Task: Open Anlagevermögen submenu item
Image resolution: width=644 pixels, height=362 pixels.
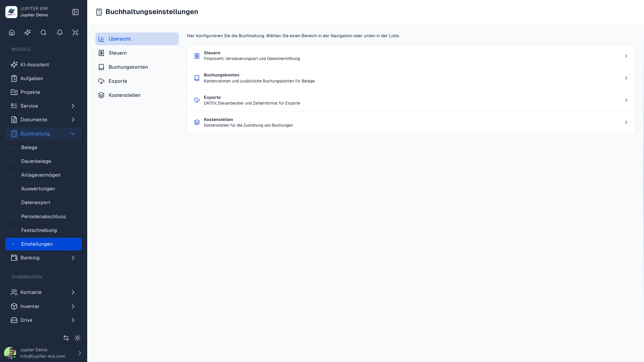Action: click(x=44, y=175)
